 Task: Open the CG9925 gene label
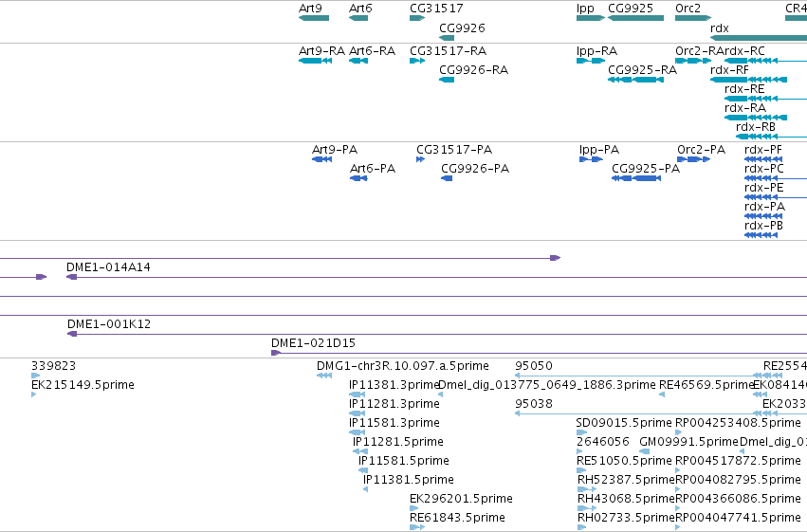pyautogui.click(x=631, y=9)
